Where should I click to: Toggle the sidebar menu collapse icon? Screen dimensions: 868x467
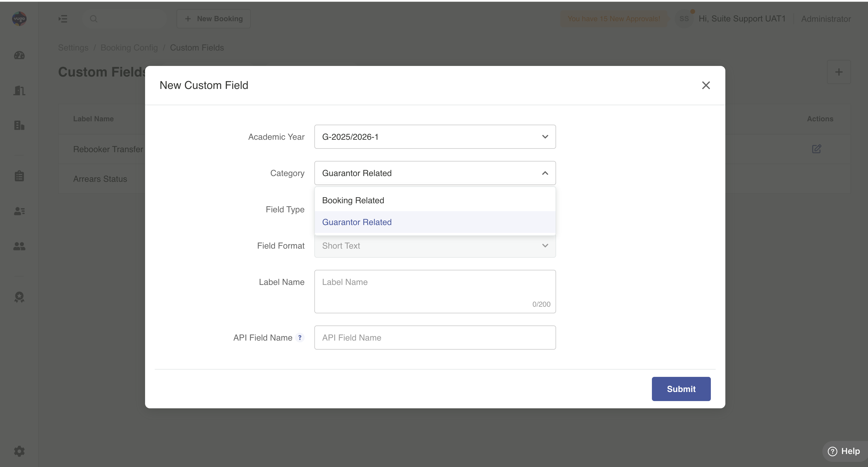[x=63, y=19]
